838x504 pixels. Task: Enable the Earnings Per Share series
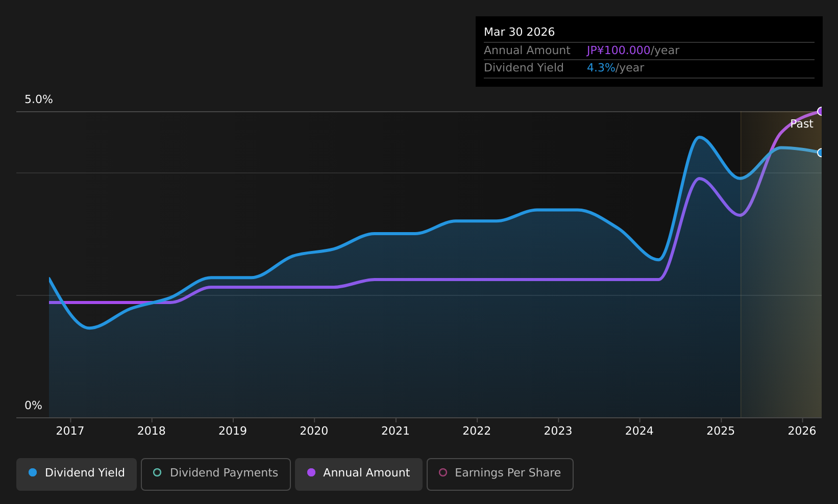[500, 474]
